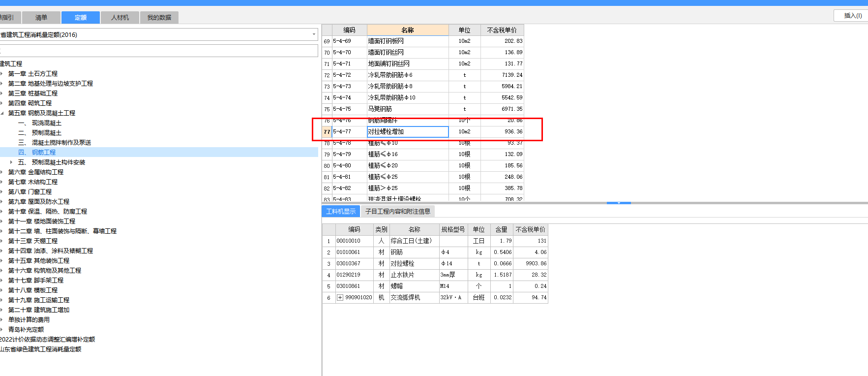Image resolution: width=868 pixels, height=376 pixels.
Task: Select 第九章 屋面及防水工程
Action: (39, 202)
